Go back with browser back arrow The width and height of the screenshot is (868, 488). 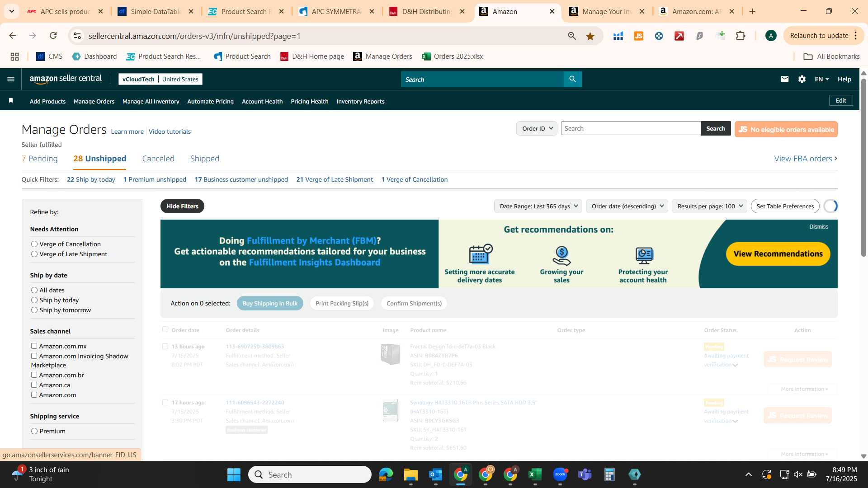13,36
